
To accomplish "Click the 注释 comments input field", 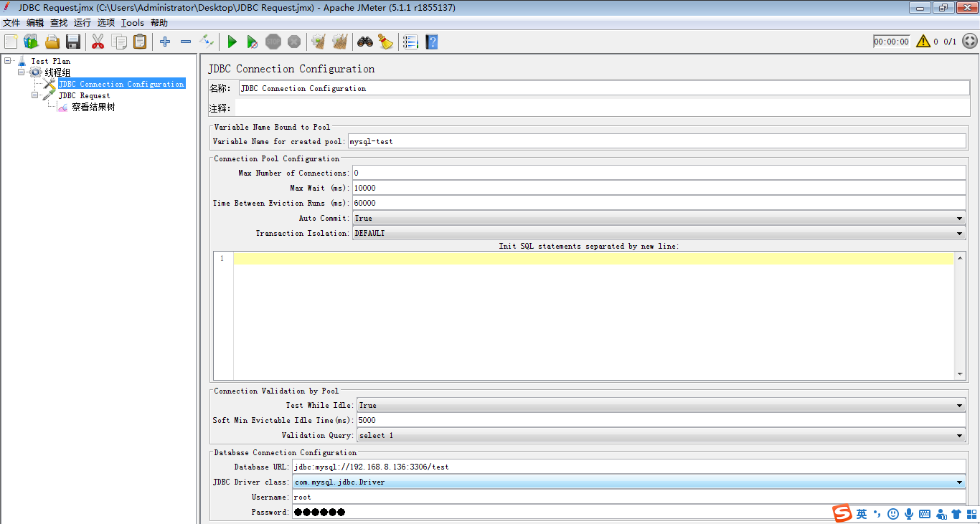I will [602, 108].
